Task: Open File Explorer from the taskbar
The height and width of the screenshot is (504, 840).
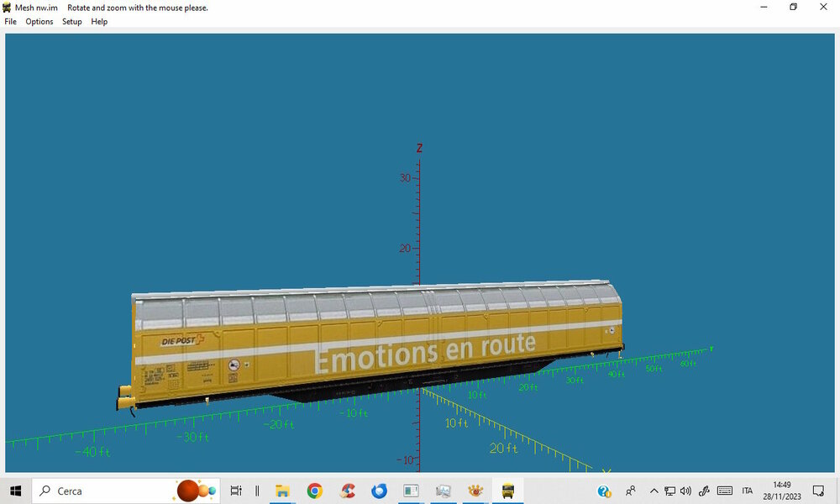Action: (282, 491)
